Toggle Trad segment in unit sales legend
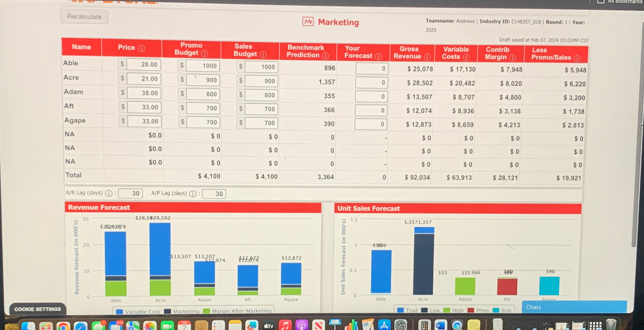 [408, 310]
